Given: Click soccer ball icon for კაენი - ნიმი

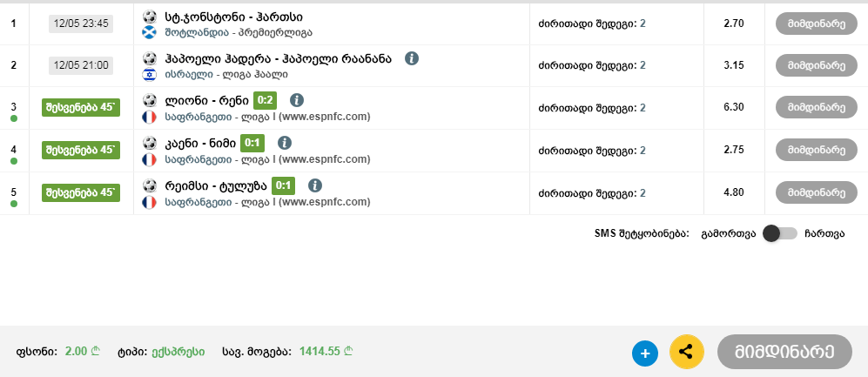Looking at the screenshot, I should (148, 143).
